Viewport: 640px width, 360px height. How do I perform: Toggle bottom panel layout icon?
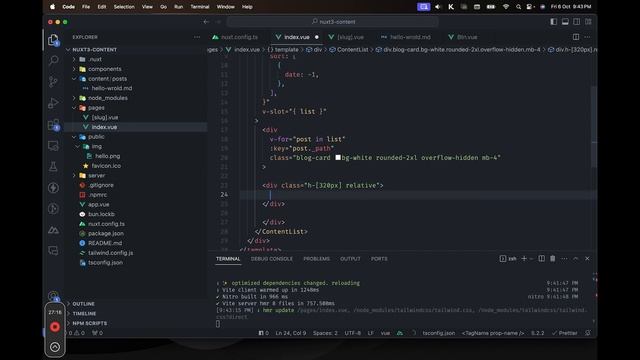[x=565, y=22]
